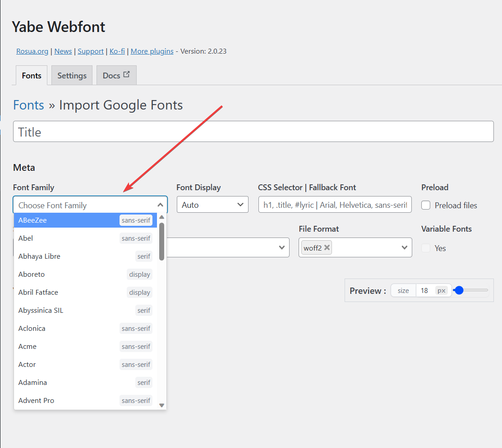
Task: Pick the Acme font option
Action: pyautogui.click(x=85, y=346)
